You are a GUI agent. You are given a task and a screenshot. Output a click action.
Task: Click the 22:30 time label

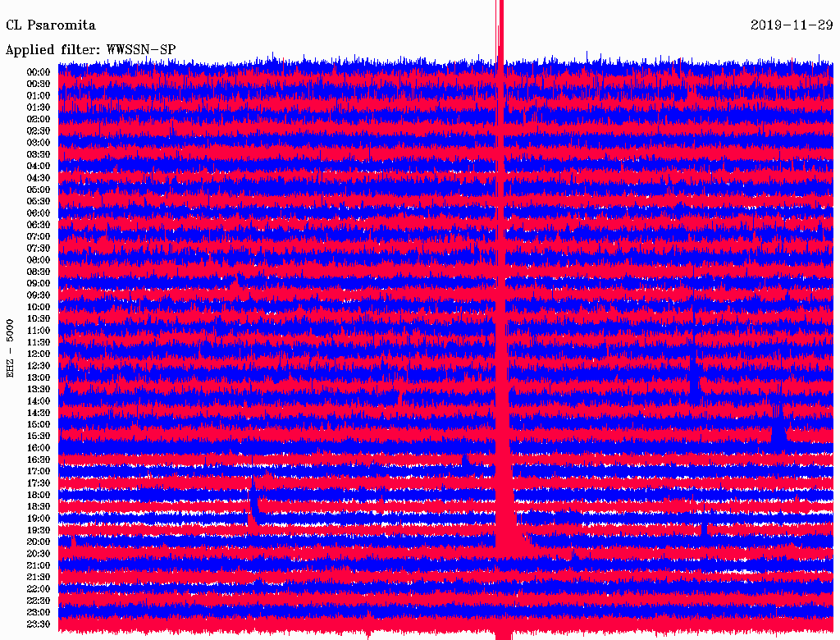pos(39,601)
